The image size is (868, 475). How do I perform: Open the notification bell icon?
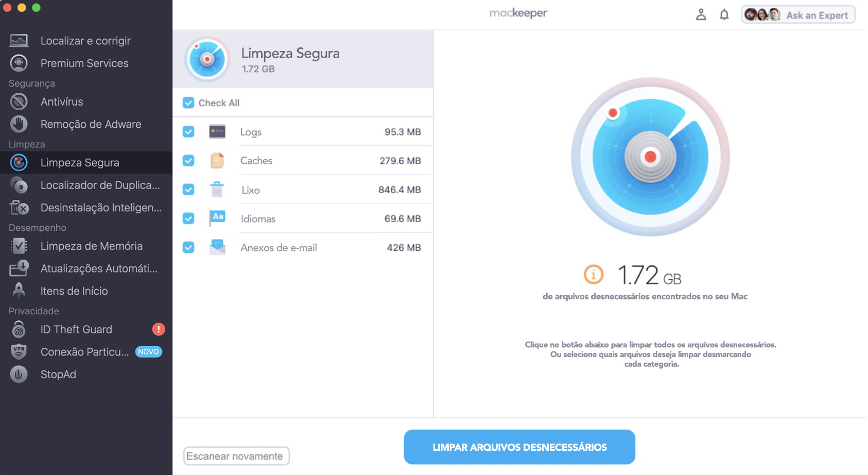pos(723,14)
